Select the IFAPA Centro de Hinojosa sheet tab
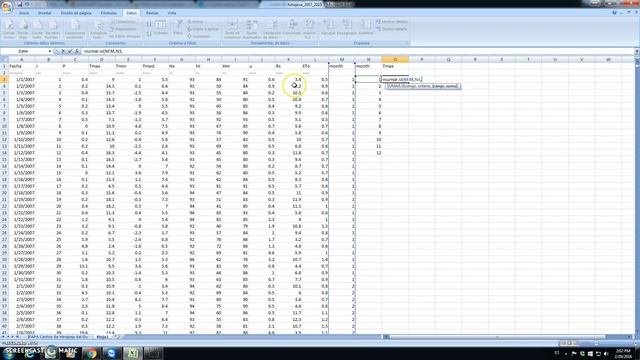 click(x=57, y=337)
